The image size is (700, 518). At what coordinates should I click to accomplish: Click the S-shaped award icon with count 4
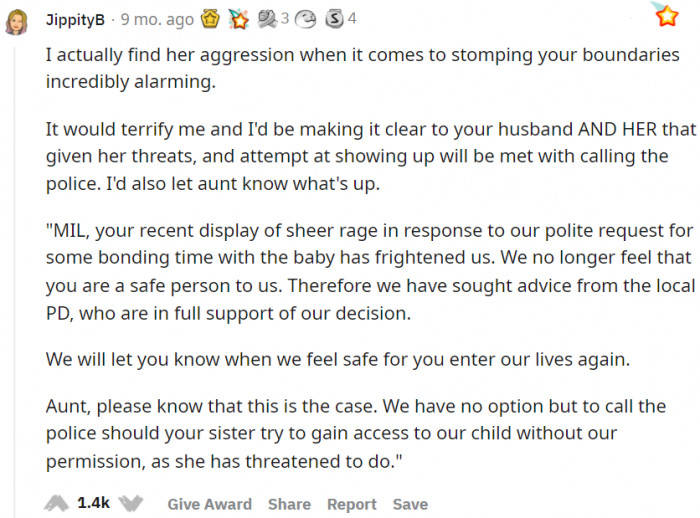click(x=334, y=18)
